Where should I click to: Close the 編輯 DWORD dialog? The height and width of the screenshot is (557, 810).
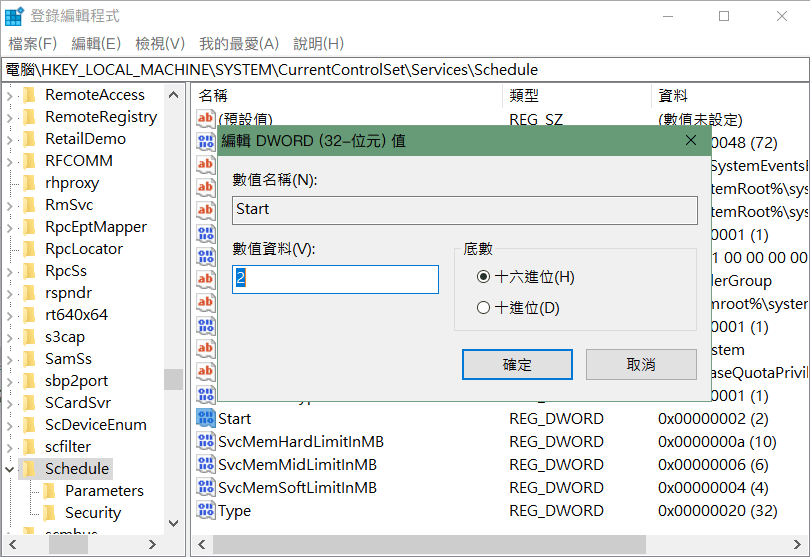click(x=691, y=141)
